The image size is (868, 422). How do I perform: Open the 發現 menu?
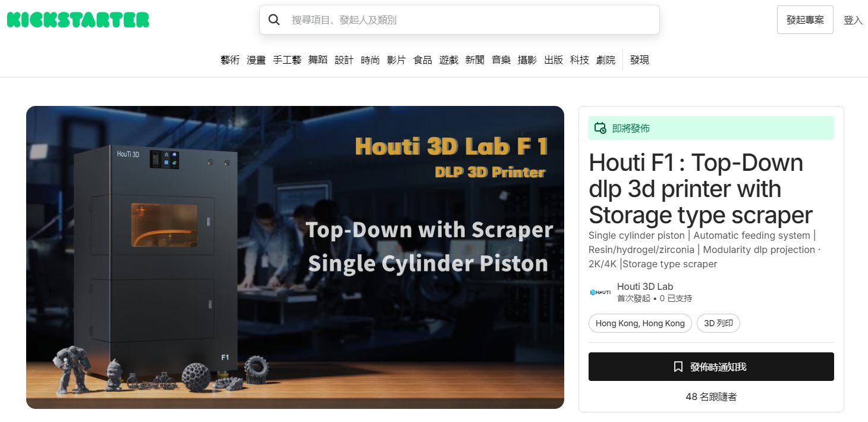point(639,60)
